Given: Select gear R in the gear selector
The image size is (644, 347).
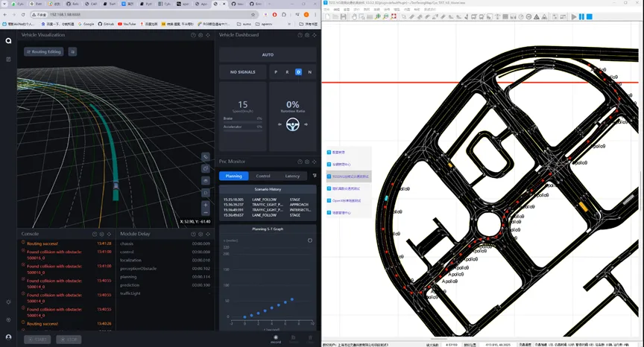Looking at the screenshot, I should click(x=287, y=71).
